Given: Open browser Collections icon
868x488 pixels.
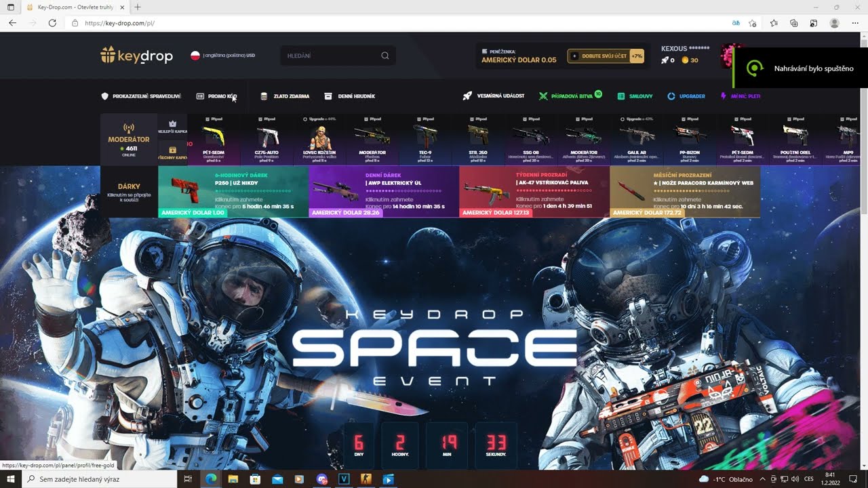Looking at the screenshot, I should pyautogui.click(x=794, y=23).
